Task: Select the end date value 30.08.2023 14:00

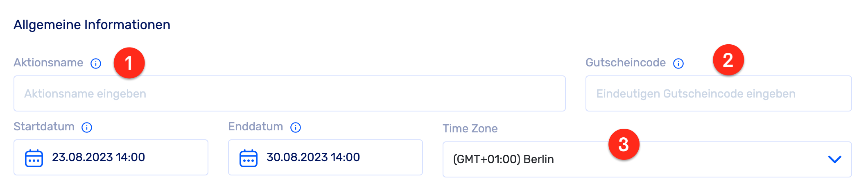Action: coord(313,157)
